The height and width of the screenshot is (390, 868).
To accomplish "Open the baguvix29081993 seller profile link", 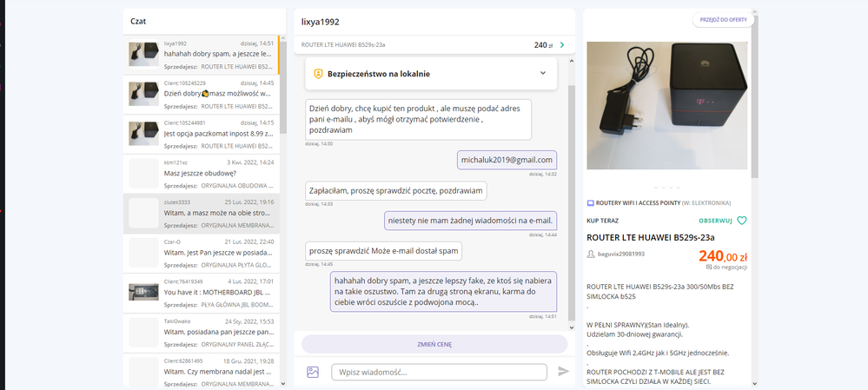I will [620, 254].
